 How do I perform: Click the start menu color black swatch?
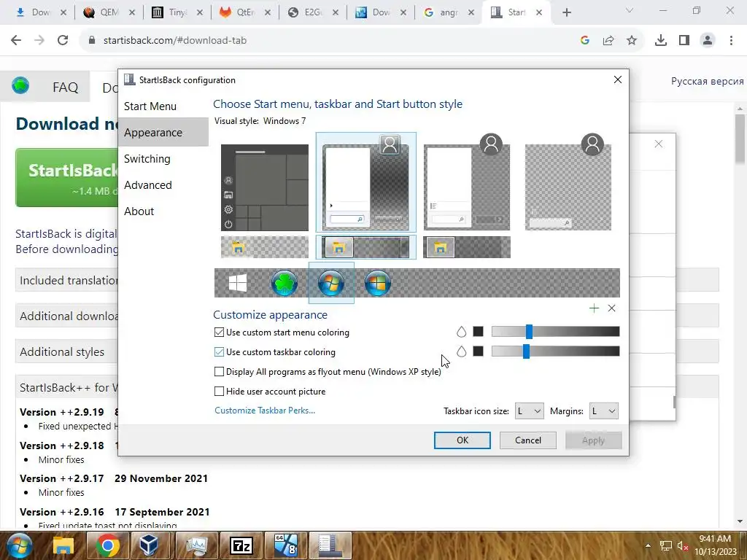tap(479, 332)
